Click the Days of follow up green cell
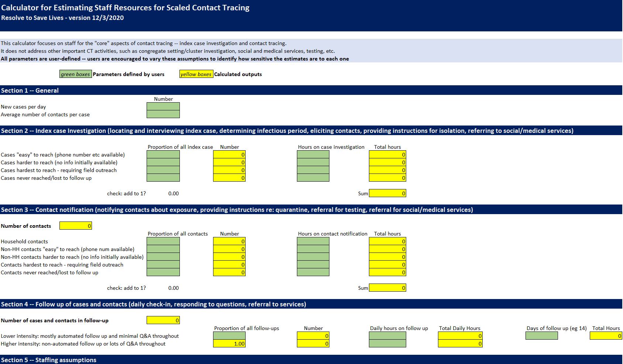Screen dimensions: 623x364 tap(541, 336)
